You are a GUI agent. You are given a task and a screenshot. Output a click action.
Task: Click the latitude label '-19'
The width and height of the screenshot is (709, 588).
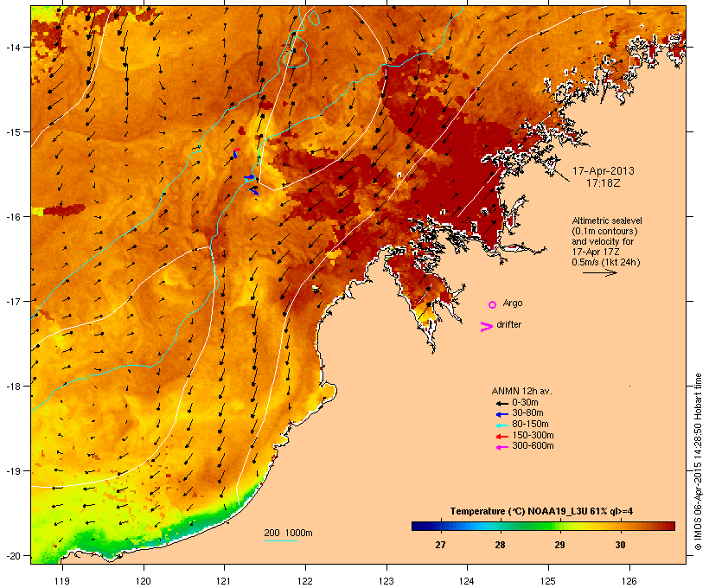click(x=12, y=471)
